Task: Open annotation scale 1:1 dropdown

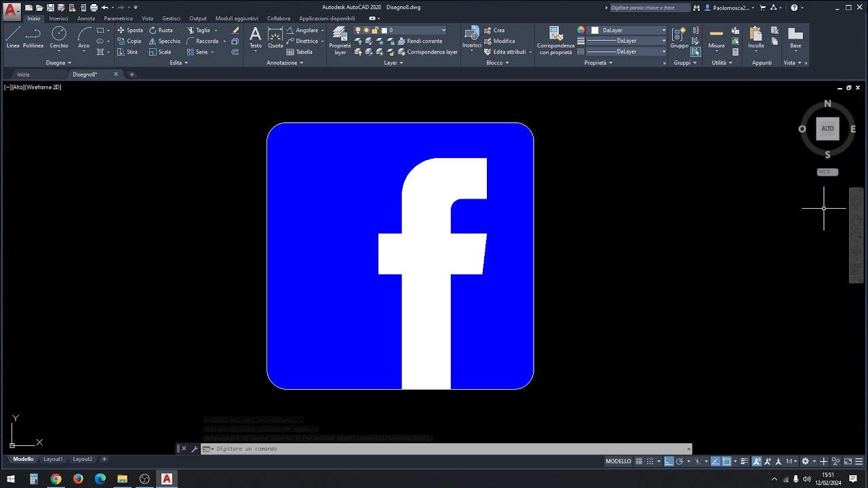Action: pyautogui.click(x=791, y=461)
